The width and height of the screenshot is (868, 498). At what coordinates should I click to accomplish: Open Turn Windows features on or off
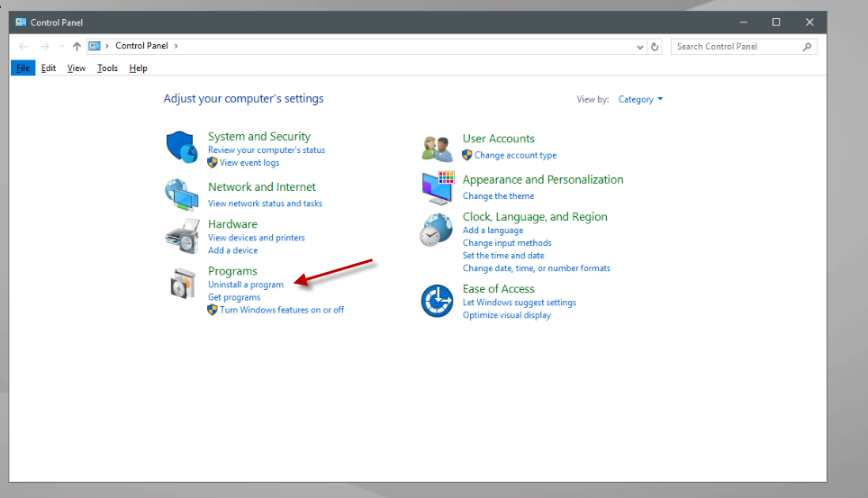point(282,310)
